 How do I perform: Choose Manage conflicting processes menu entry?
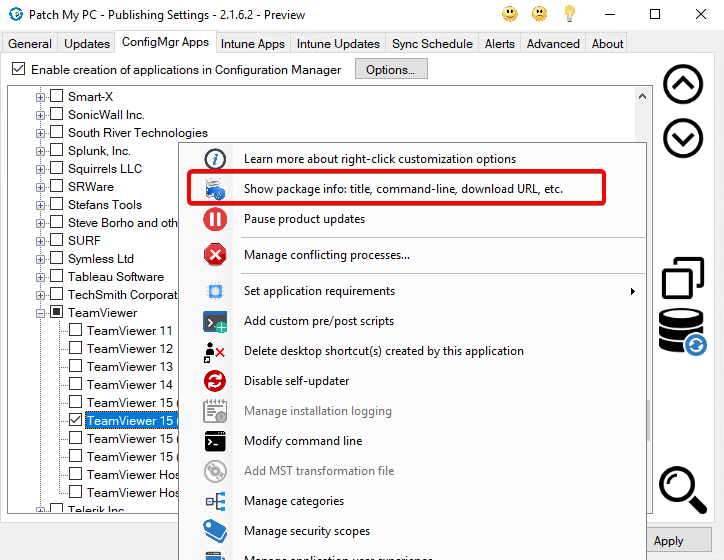pos(327,255)
